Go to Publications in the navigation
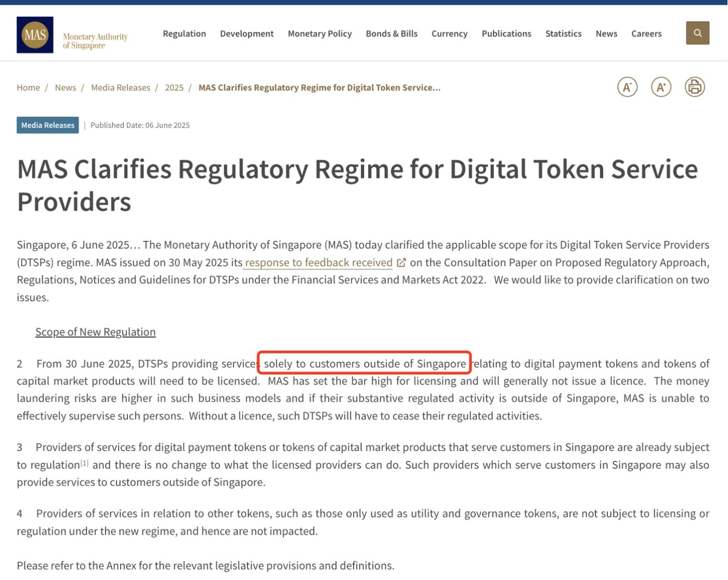Image resolution: width=728 pixels, height=580 pixels. pos(506,34)
